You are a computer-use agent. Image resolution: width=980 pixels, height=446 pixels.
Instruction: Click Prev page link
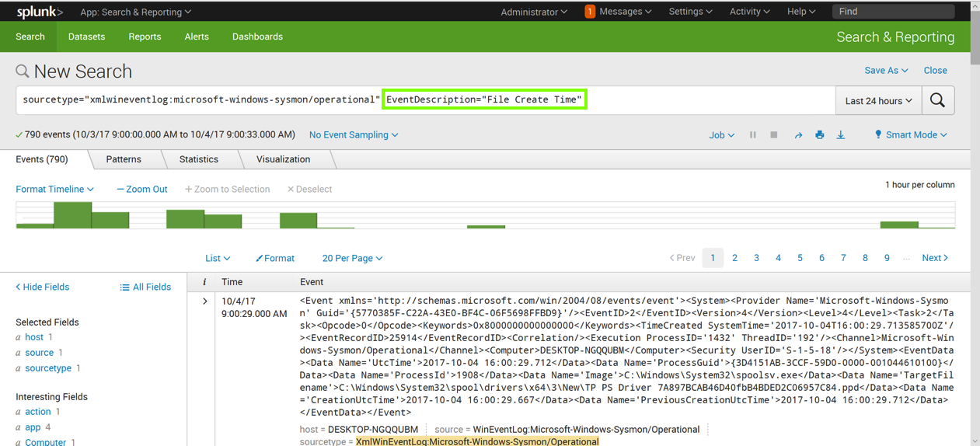click(682, 258)
